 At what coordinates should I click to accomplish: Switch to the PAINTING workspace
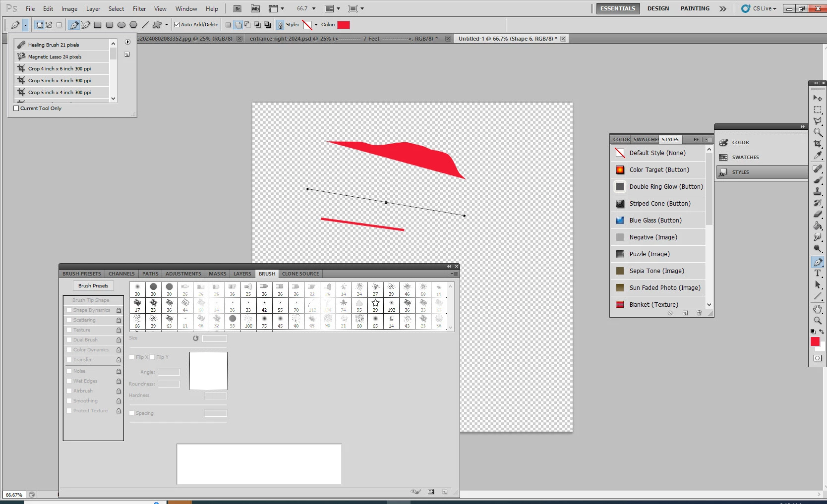695,8
